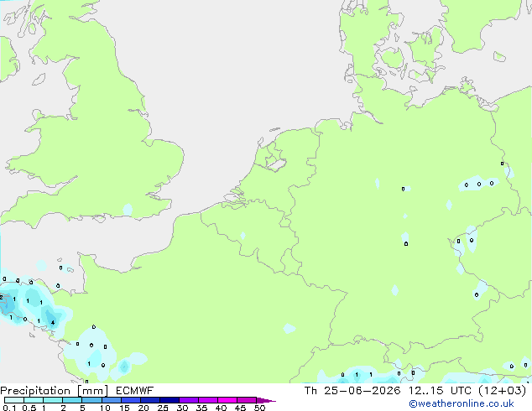Click the 25–30 mm navy legend swatch
Screen dimensions: 532x411
click(x=170, y=400)
